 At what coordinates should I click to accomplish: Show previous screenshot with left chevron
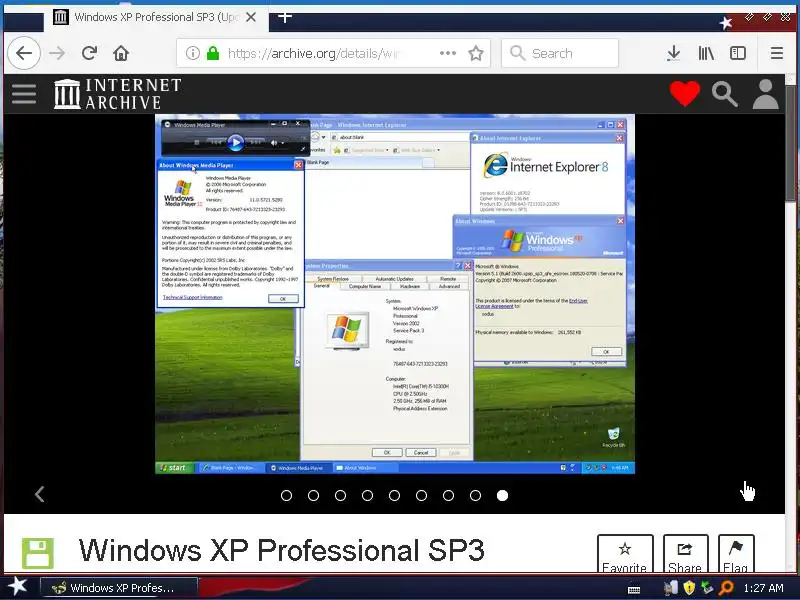39,494
